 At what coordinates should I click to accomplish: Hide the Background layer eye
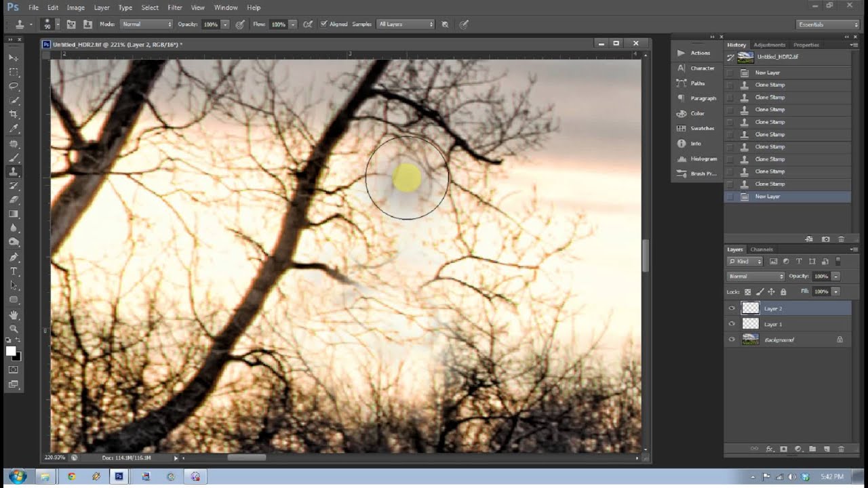click(x=732, y=340)
